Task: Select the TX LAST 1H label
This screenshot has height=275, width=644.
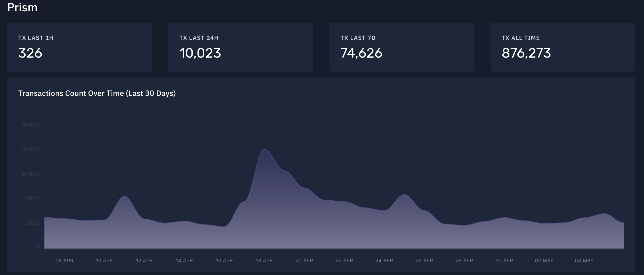Action: coord(36,38)
